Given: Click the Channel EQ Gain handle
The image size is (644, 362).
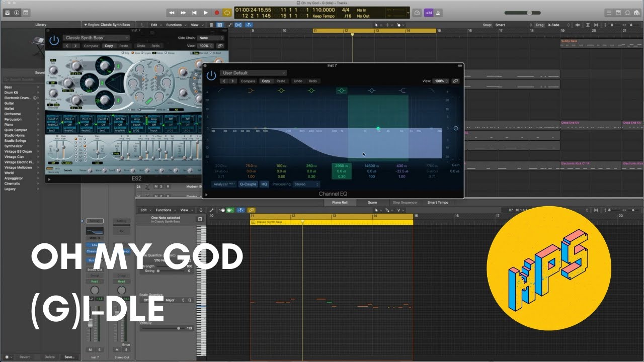Looking at the screenshot, I should click(455, 128).
